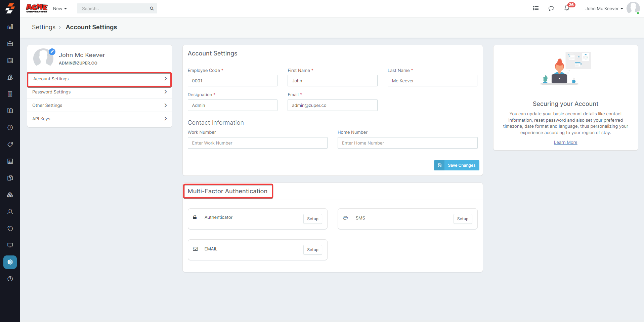Click the notification bell icon

click(567, 8)
